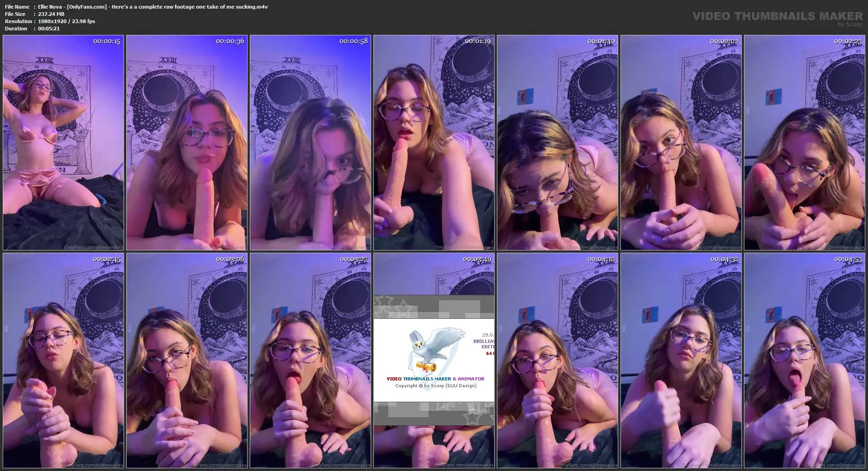Screen dimensions: 868x471
Task: Click the Video Thumbnails Maker watermark at top right
Action: (777, 17)
